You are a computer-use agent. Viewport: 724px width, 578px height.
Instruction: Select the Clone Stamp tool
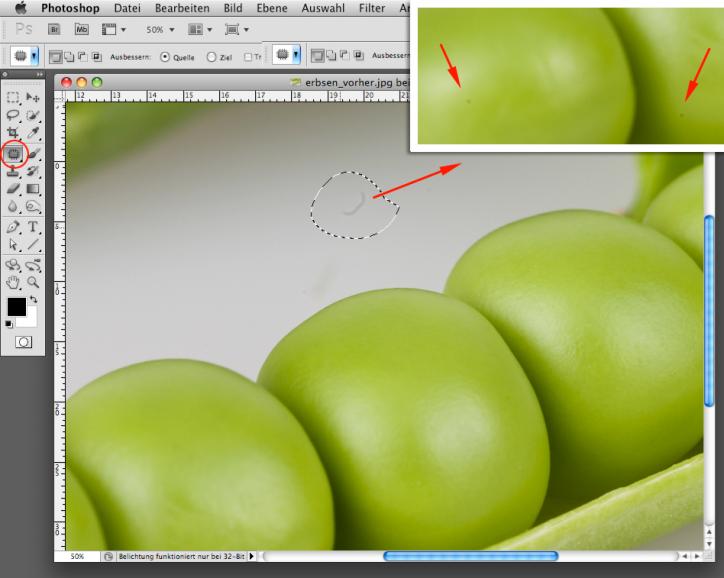pos(13,171)
